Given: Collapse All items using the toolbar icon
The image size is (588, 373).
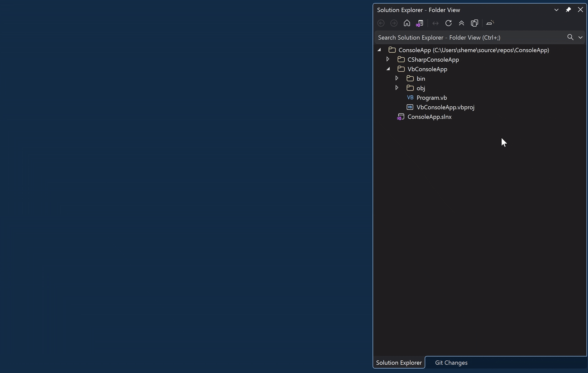Looking at the screenshot, I should (x=461, y=23).
